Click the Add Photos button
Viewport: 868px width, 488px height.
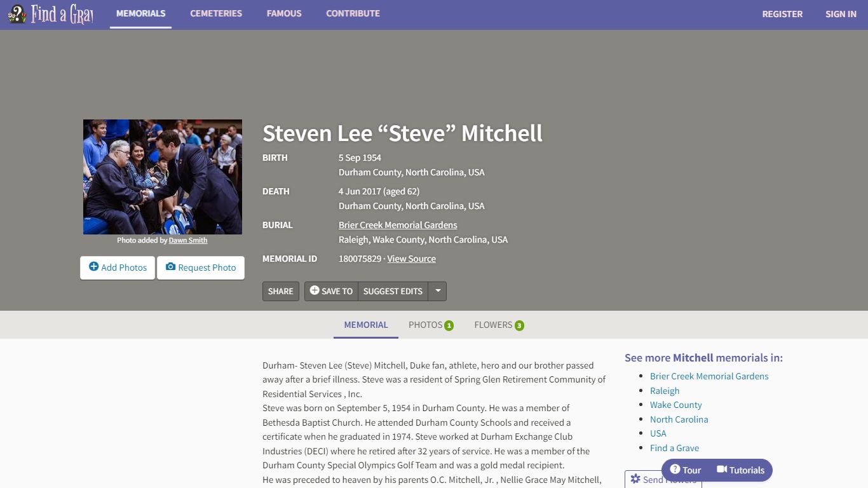(118, 268)
